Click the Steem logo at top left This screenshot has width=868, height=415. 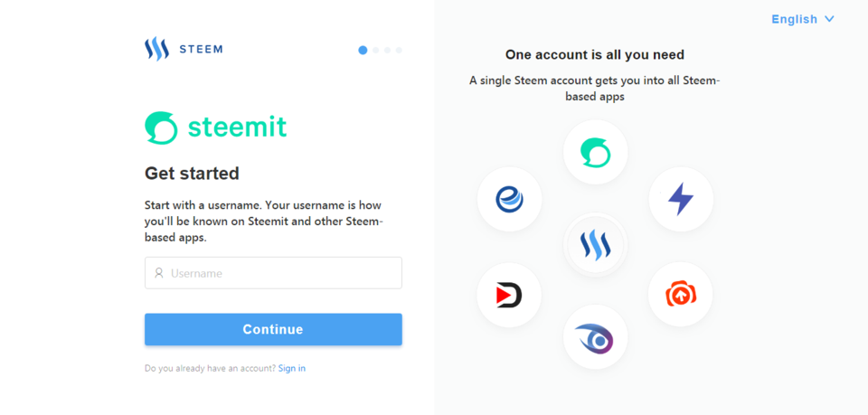tap(156, 49)
